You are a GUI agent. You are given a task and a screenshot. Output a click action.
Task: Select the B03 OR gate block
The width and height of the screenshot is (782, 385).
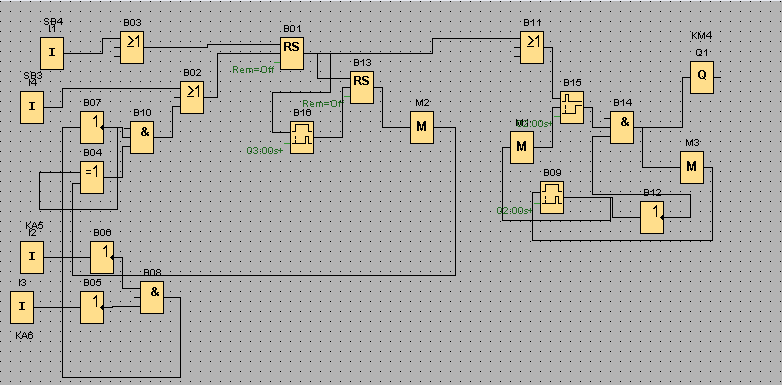[x=132, y=47]
